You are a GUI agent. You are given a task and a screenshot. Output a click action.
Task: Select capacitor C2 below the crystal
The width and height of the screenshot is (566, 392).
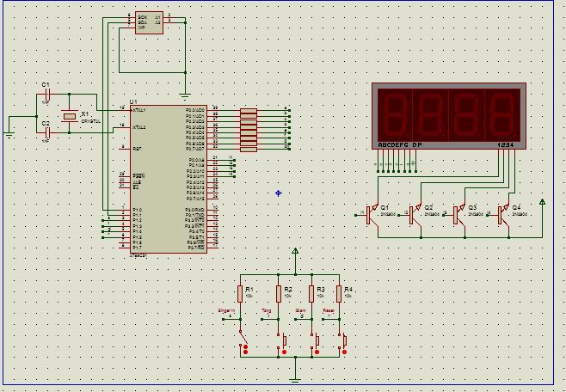pos(47,133)
